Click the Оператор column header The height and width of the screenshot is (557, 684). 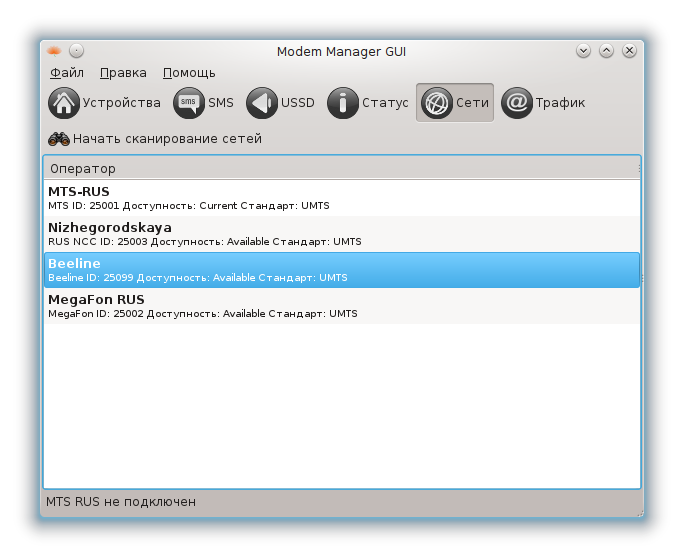click(342, 168)
